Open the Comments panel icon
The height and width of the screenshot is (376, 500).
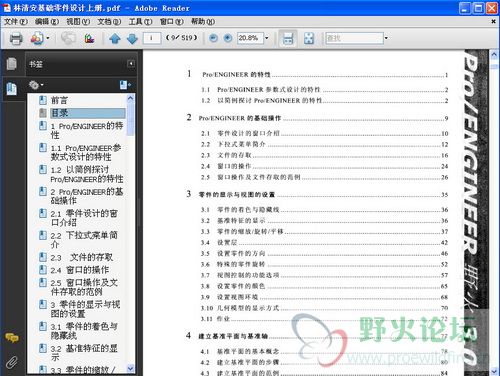pyautogui.click(x=12, y=338)
